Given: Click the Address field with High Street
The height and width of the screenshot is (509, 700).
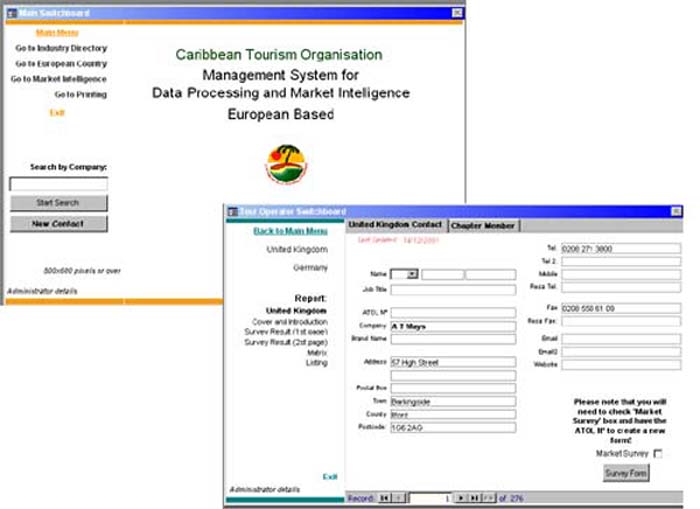Looking at the screenshot, I should 453,362.
